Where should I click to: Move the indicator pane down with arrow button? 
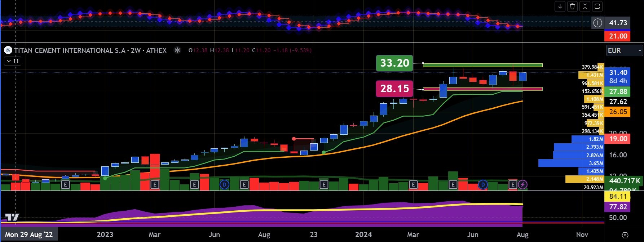[x=560, y=6]
